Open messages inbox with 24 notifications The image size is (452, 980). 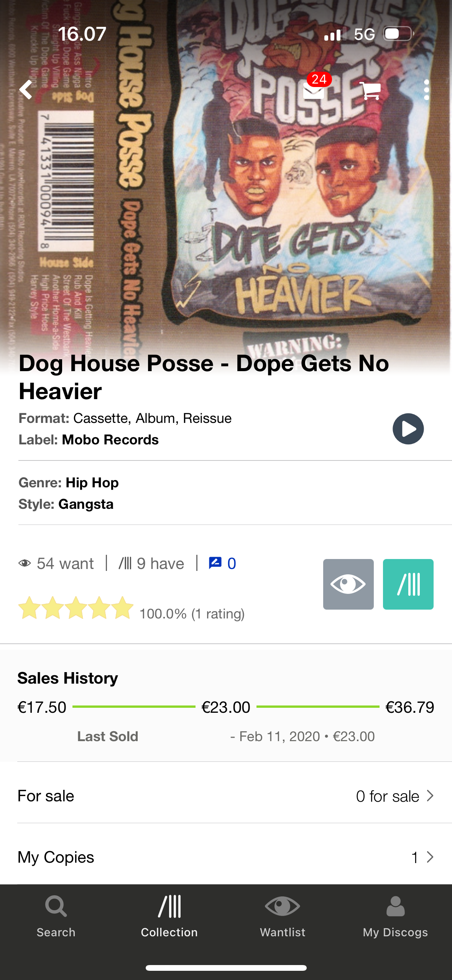(x=314, y=90)
